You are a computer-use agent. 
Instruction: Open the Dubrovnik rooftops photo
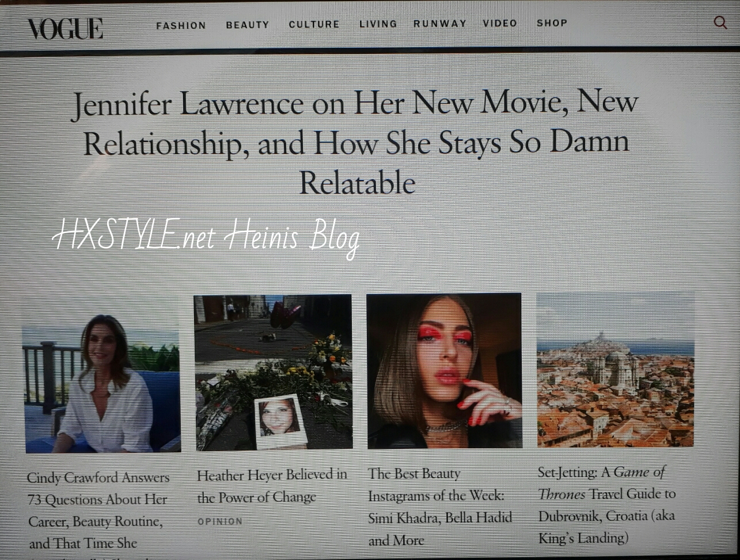pos(615,370)
